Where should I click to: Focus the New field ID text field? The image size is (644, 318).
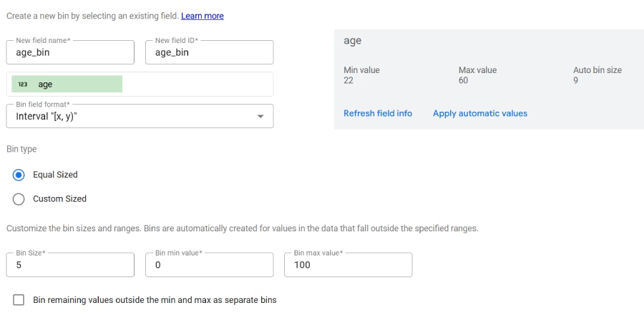pos(209,52)
